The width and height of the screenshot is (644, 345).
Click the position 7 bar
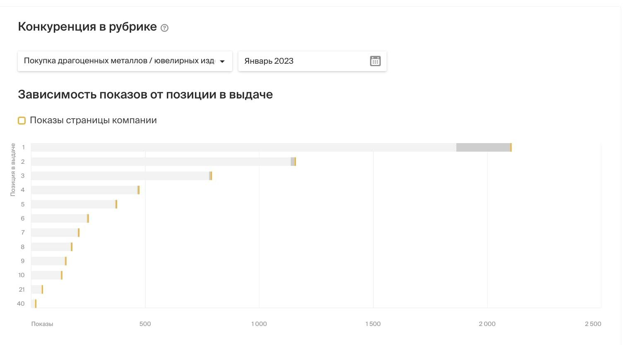click(55, 232)
